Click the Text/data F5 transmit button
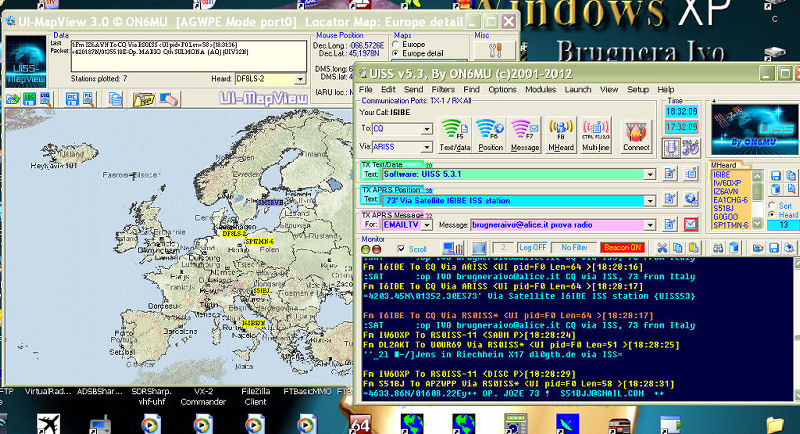The width and height of the screenshot is (800, 434). pyautogui.click(x=456, y=132)
